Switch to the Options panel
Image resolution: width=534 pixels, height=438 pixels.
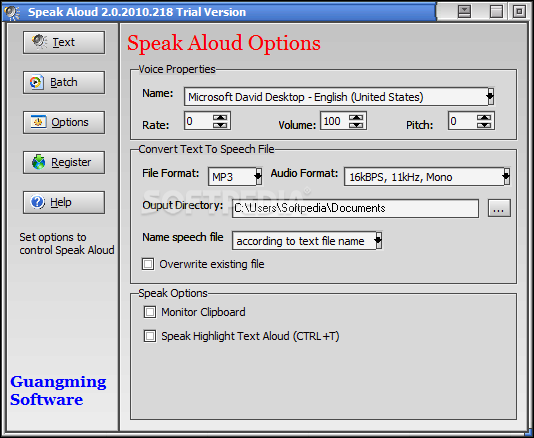pyautogui.click(x=64, y=122)
